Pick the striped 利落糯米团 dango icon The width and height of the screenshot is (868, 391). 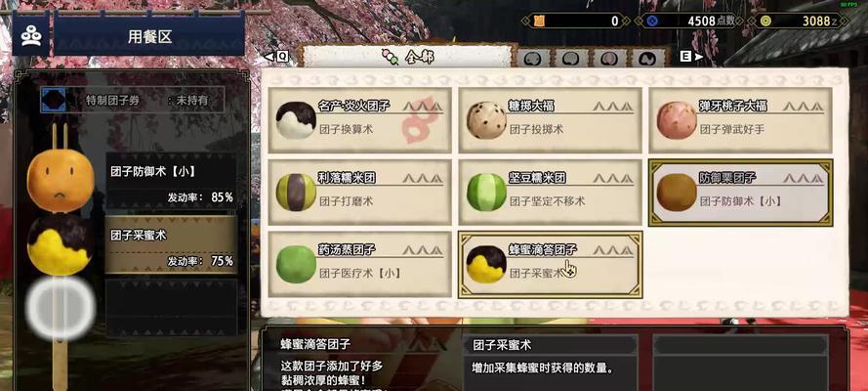[296, 193]
